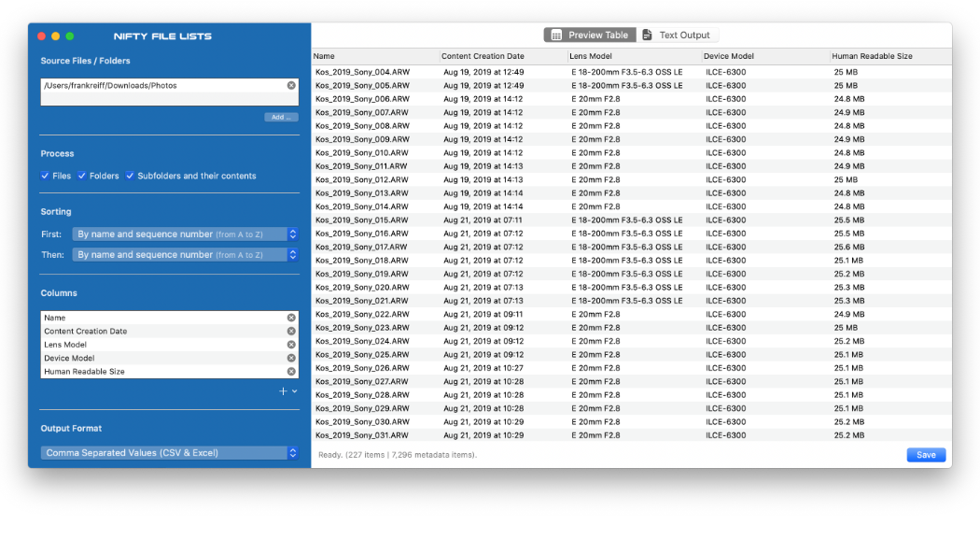980x539 pixels.
Task: Select the Kos_2019_Sony_006.ARW row
Action: click(x=631, y=99)
